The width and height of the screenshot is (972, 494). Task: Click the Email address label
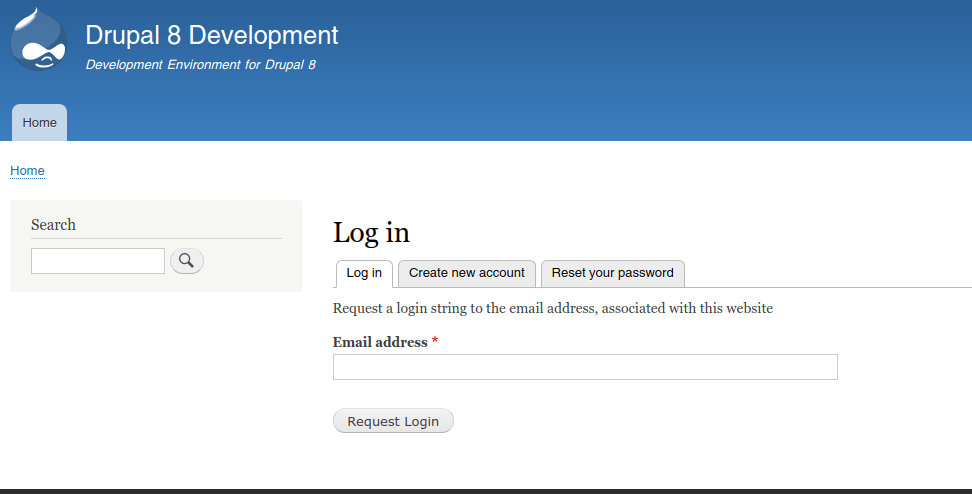[x=380, y=342]
